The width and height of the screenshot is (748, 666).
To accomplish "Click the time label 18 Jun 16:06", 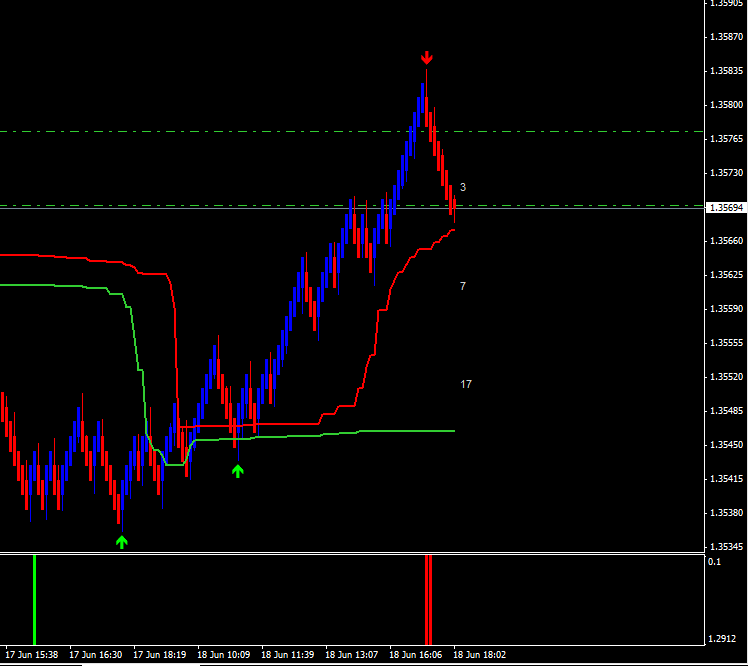I will (415, 655).
